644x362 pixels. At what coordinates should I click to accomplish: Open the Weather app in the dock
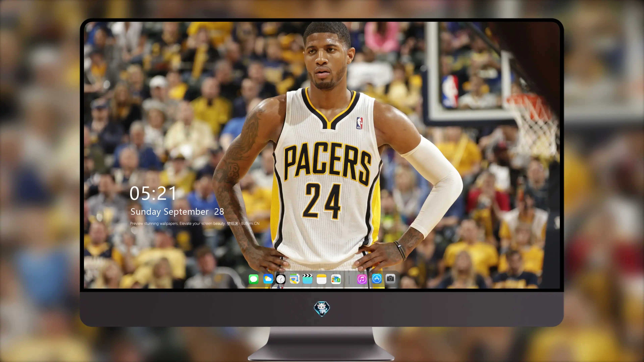pyautogui.click(x=268, y=279)
